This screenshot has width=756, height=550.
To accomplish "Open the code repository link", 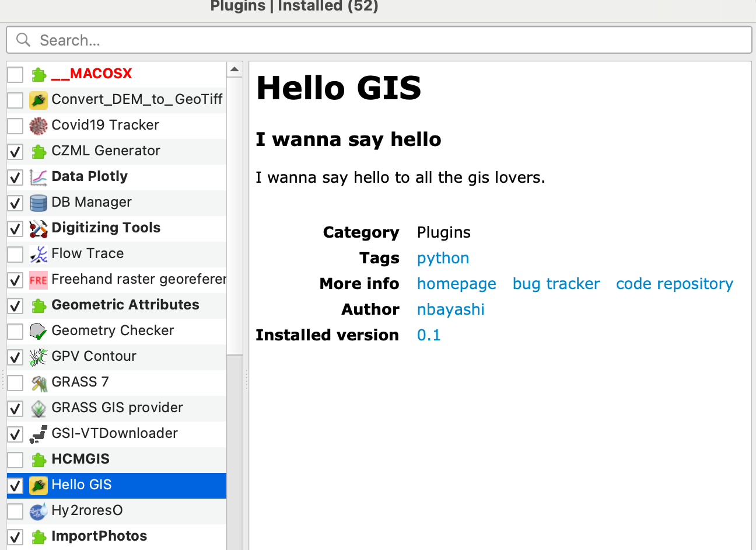I will pos(674,283).
